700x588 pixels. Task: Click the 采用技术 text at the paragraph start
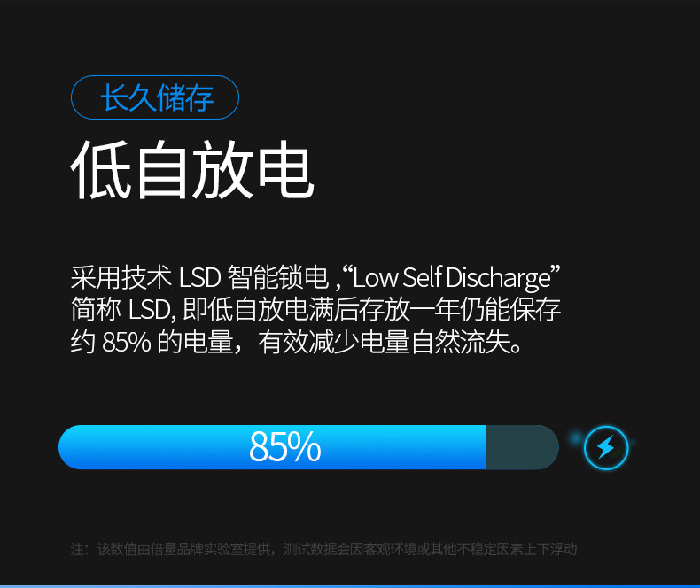[x=121, y=277]
